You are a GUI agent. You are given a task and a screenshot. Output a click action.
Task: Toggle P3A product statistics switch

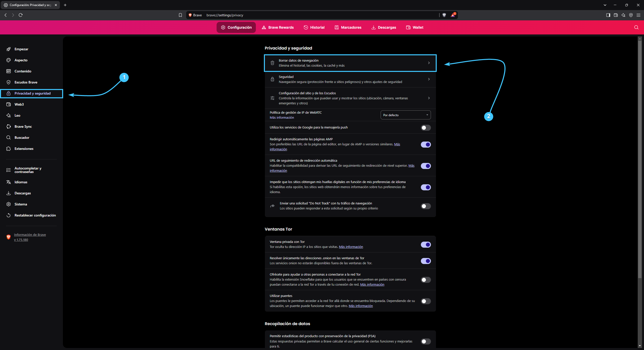[x=426, y=341]
